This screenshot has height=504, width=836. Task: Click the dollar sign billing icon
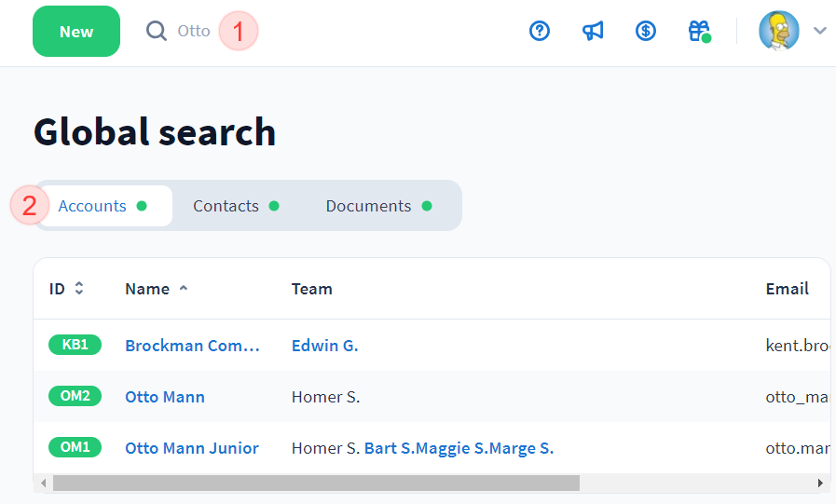[x=646, y=31]
